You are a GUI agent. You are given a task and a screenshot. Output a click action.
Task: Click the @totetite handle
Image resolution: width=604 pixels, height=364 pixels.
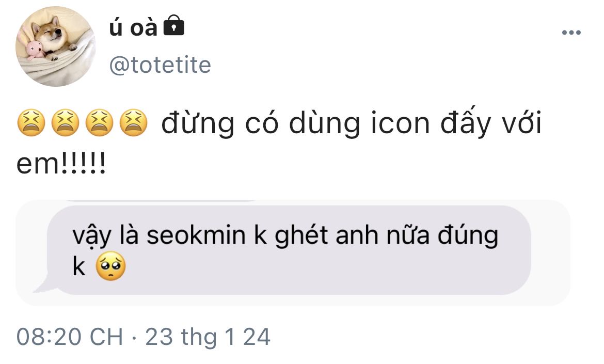pos(161,66)
